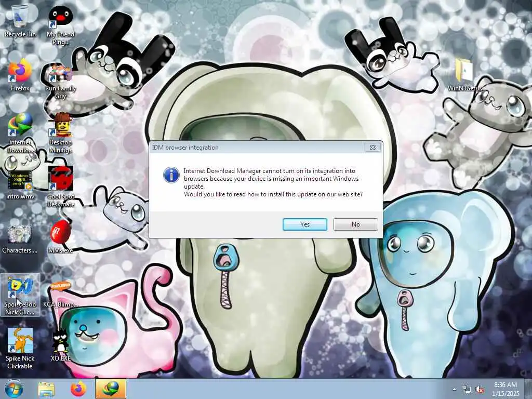Select the WinNTSetup folder icon
532x399 pixels.
tap(464, 75)
